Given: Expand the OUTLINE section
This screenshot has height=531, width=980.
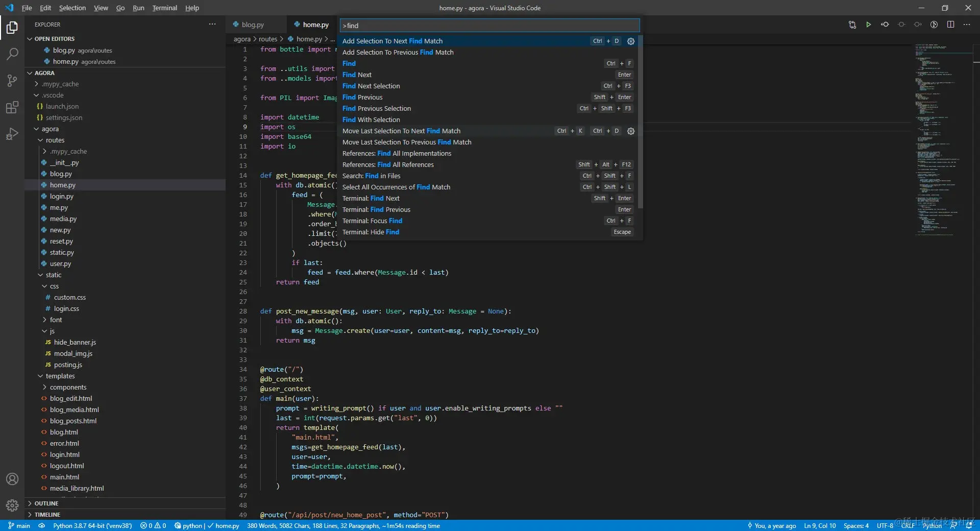Looking at the screenshot, I should tap(46, 503).
